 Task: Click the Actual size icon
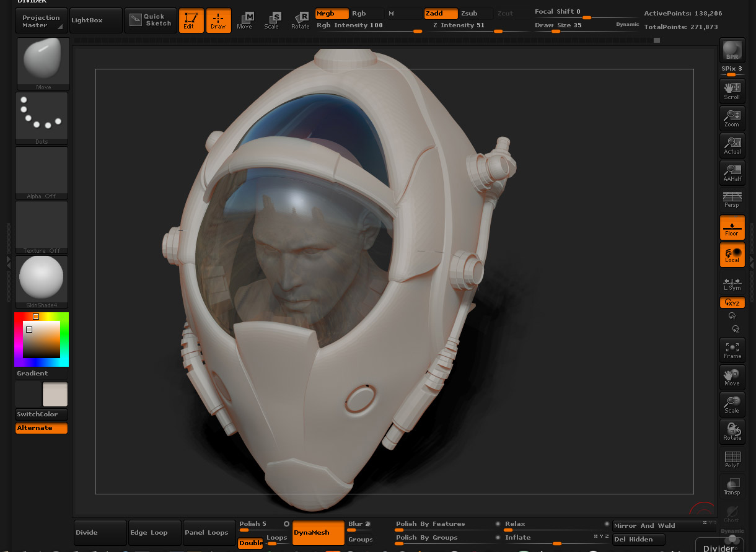point(732,145)
